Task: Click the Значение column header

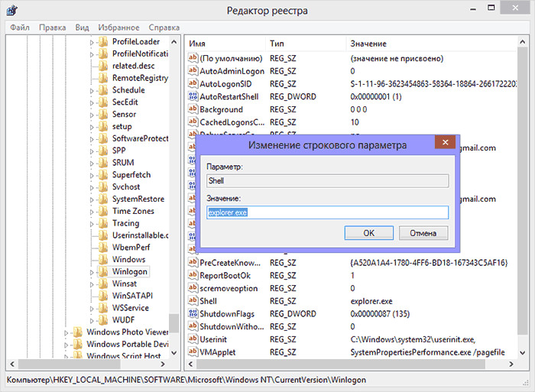Action: pos(432,44)
